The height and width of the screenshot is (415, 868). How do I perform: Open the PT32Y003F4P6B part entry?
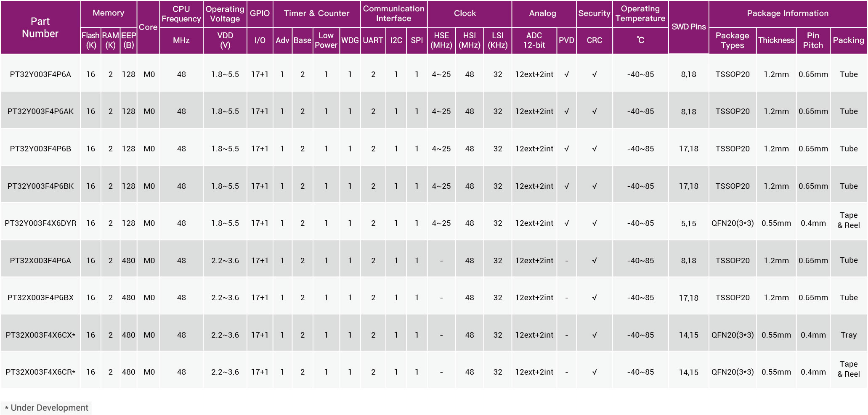(40, 149)
